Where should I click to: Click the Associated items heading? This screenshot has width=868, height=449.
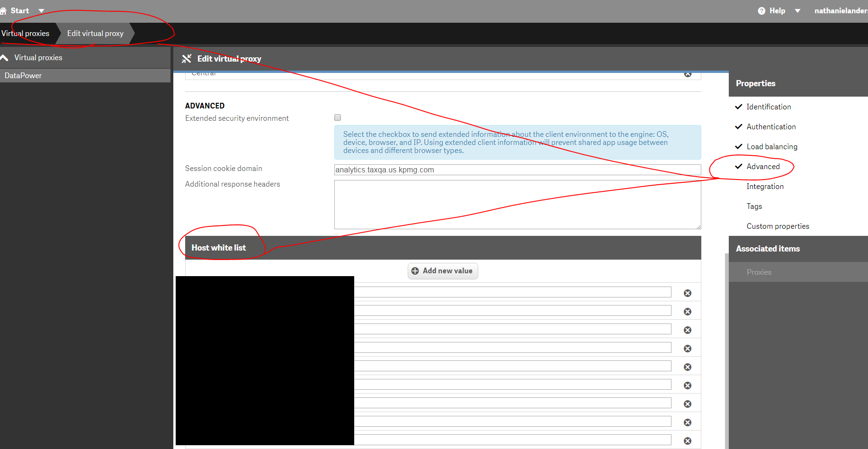click(x=768, y=249)
